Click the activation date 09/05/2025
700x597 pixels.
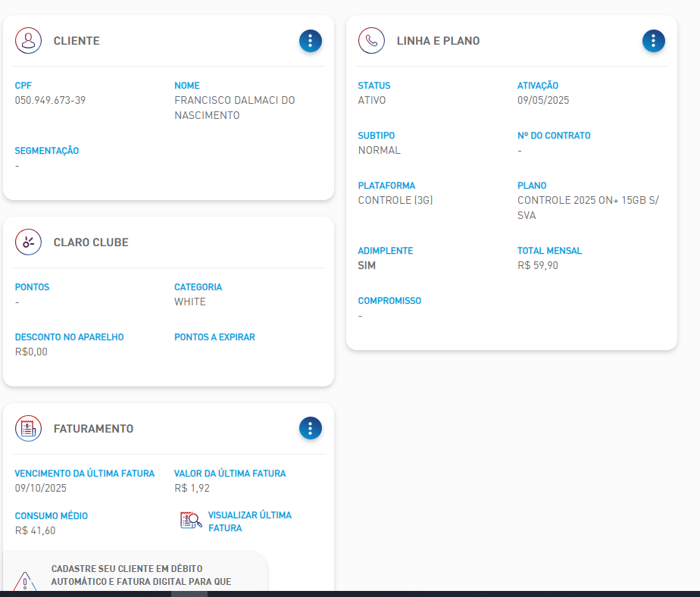coord(542,100)
